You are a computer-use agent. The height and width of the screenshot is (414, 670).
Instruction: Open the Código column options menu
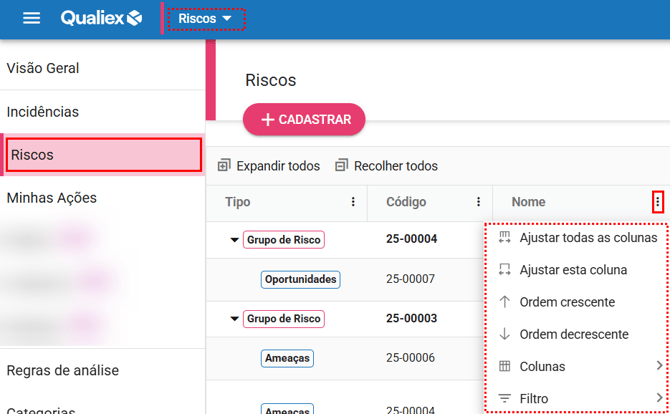tap(479, 202)
